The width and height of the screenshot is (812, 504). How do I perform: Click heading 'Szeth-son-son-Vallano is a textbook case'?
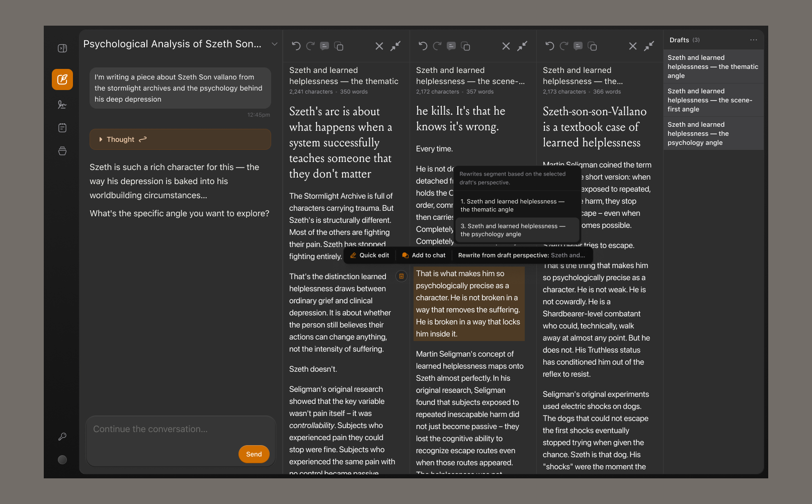tap(594, 127)
